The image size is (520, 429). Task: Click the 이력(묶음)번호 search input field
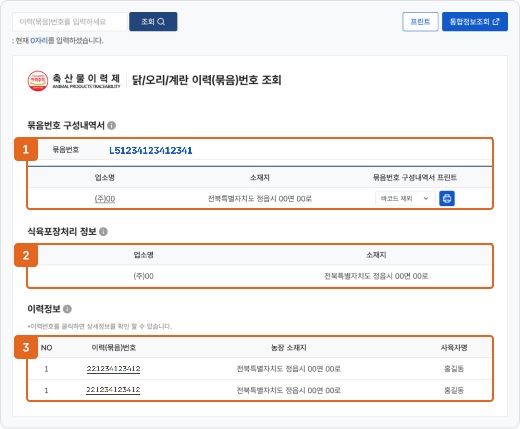click(x=70, y=22)
